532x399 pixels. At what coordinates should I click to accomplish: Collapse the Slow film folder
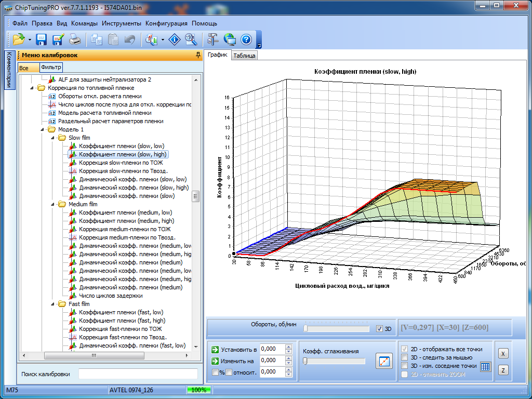pyautogui.click(x=52, y=138)
